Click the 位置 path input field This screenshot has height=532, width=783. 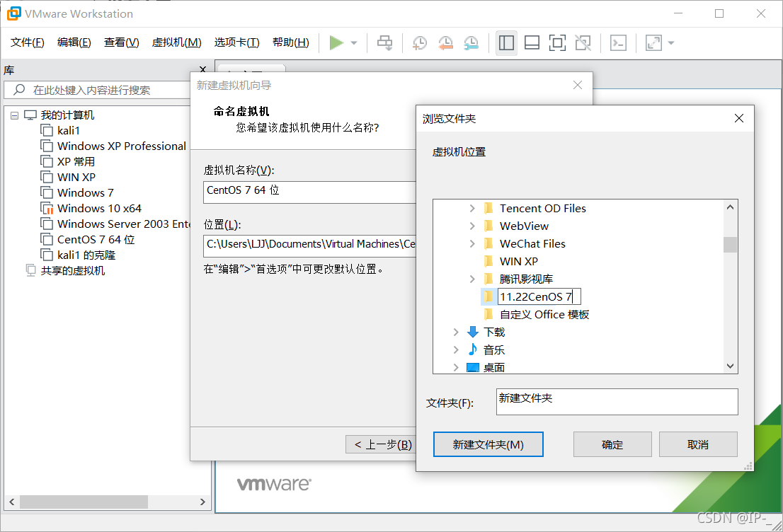coord(309,245)
